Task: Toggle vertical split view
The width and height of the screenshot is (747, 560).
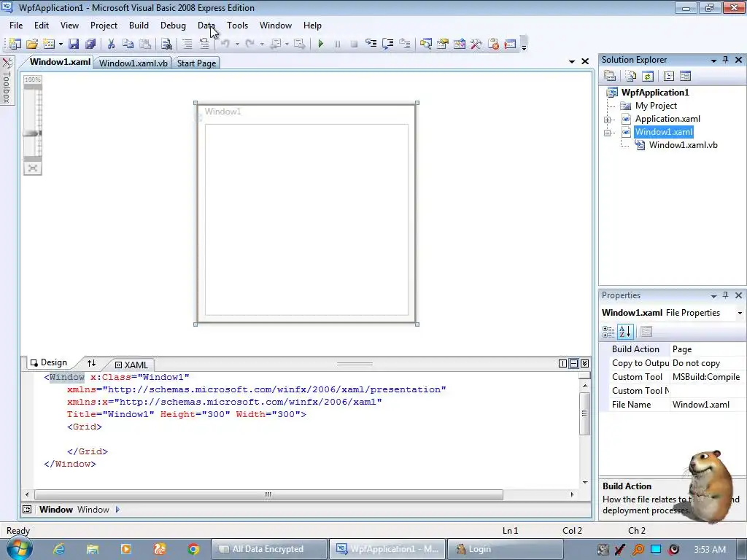Action: coord(562,364)
